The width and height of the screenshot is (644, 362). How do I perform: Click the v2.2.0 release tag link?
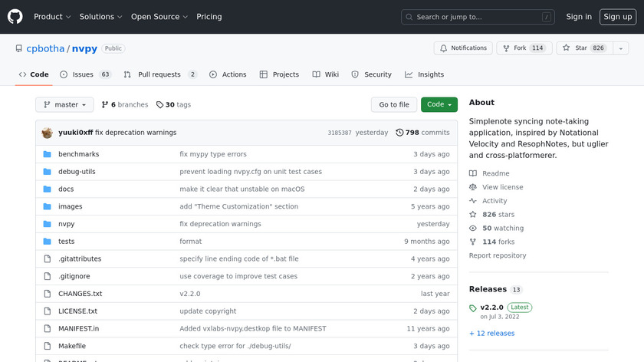coord(492,308)
